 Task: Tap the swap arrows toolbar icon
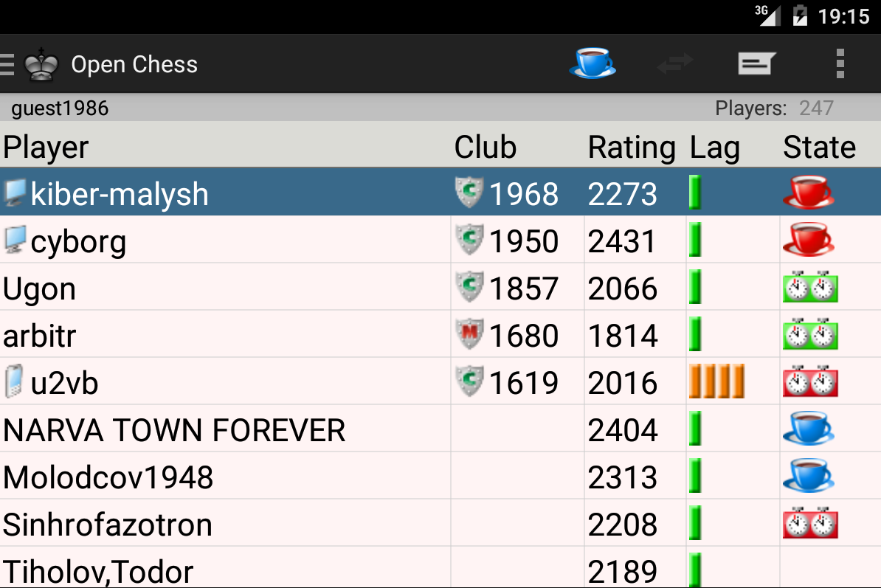point(675,63)
